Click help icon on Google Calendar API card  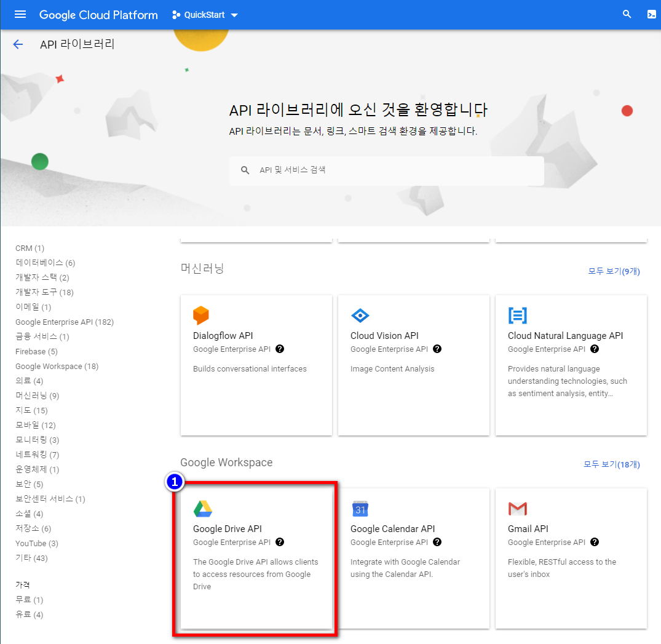(x=437, y=542)
